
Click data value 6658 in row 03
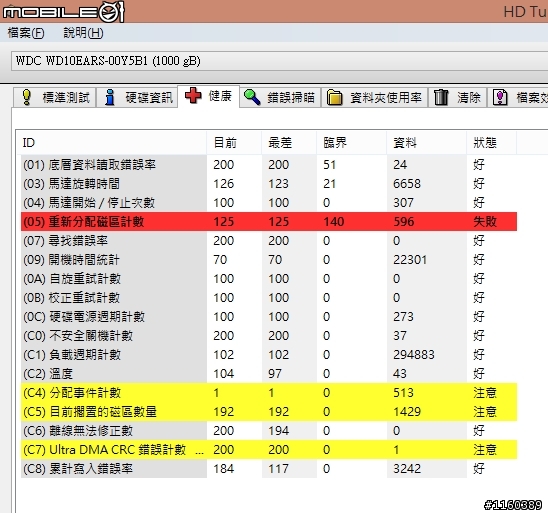point(407,183)
